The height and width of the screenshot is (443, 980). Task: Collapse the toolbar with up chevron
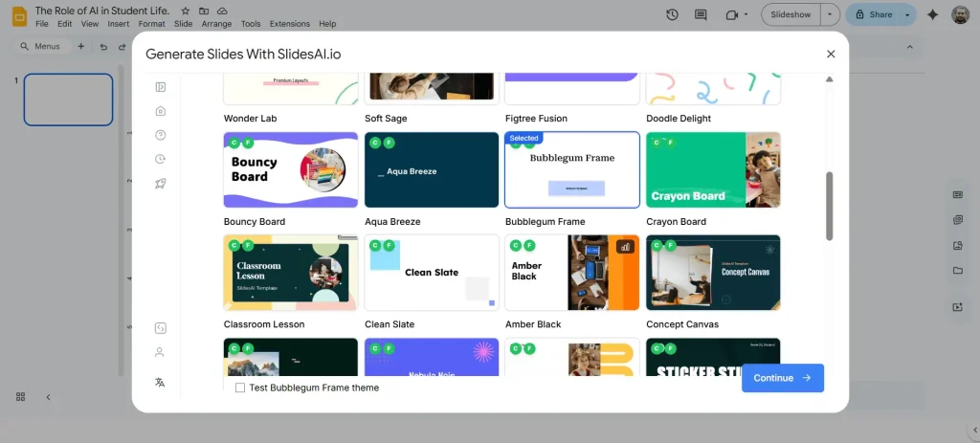coord(910,46)
